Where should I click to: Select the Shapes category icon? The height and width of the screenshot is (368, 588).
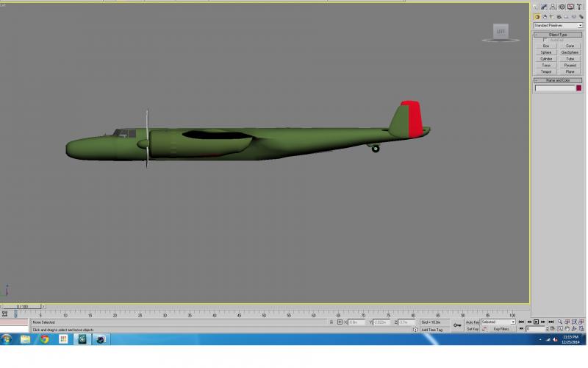[x=544, y=17]
